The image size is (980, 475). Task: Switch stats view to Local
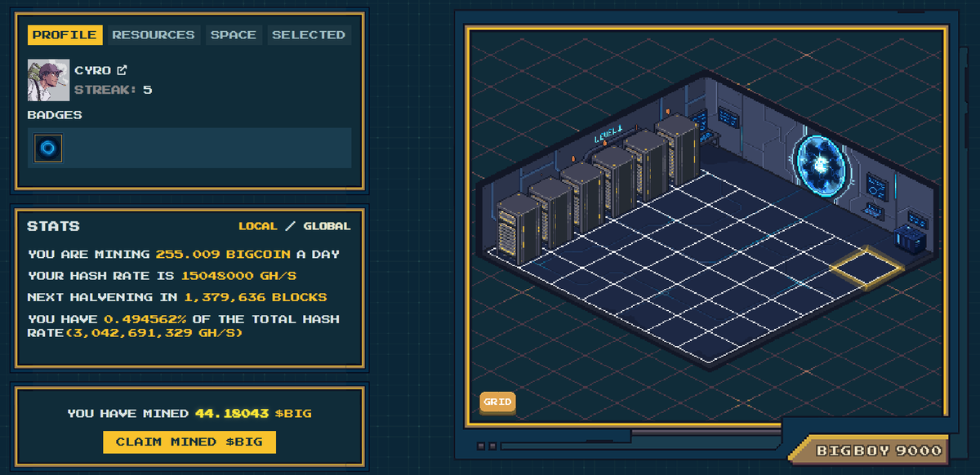click(258, 226)
